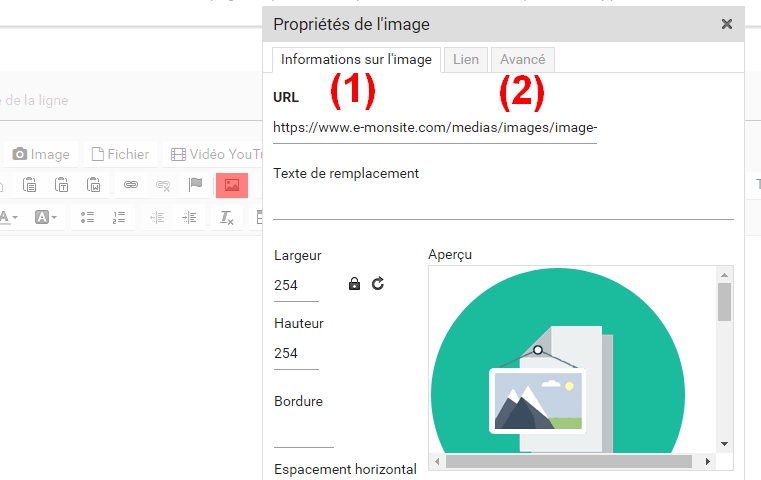This screenshot has height=480, width=761.
Task: Click the image preview thumbnail in Aperçu
Action: (558, 360)
